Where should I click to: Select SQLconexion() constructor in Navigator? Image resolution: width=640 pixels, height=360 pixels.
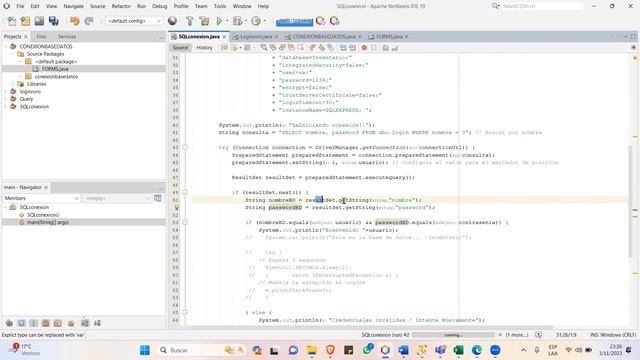(x=43, y=215)
